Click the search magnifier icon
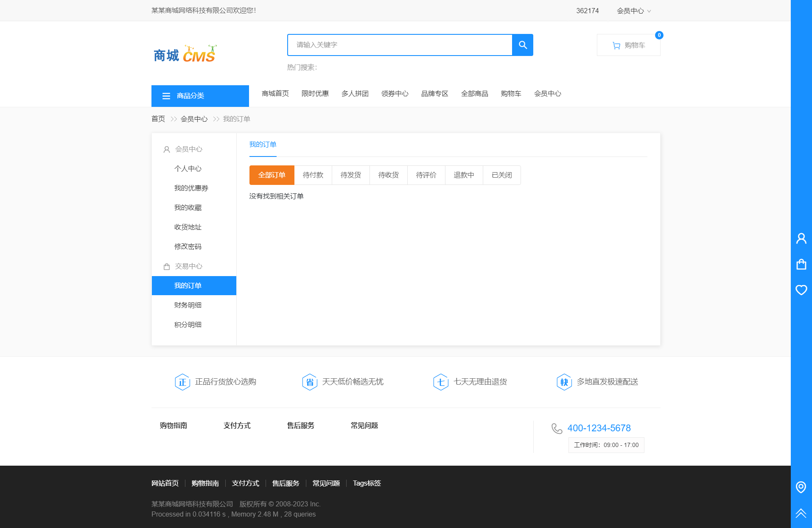 522,45
